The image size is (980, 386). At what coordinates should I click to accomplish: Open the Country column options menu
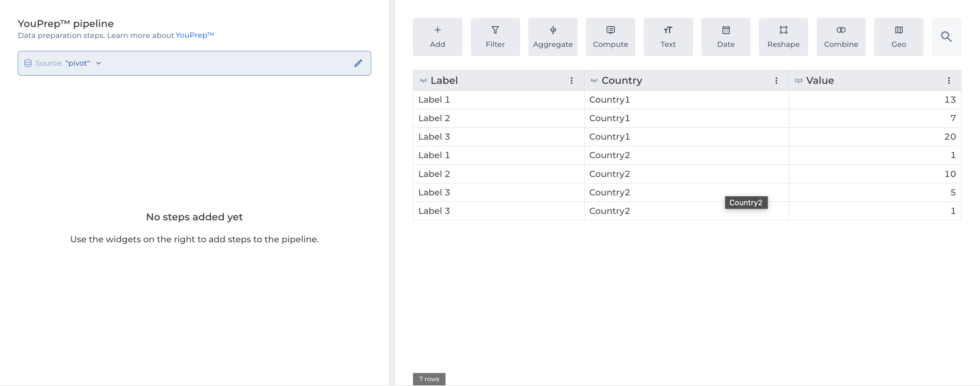click(x=776, y=81)
